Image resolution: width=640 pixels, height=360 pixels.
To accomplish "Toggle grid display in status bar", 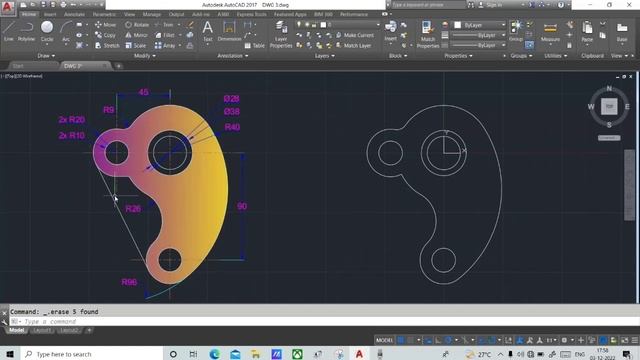I will (x=401, y=340).
